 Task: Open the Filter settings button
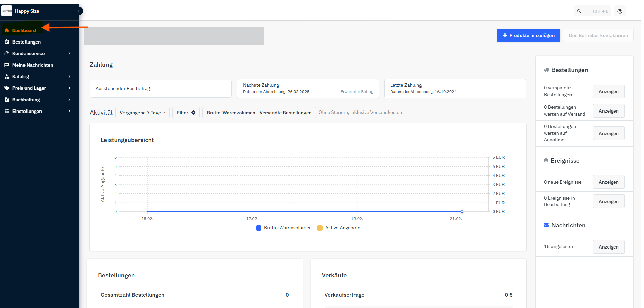click(186, 113)
